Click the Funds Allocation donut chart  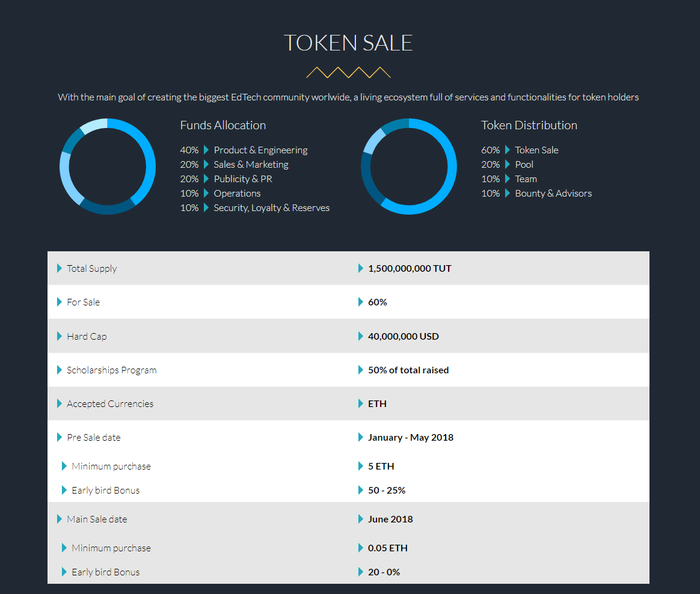pyautogui.click(x=108, y=167)
